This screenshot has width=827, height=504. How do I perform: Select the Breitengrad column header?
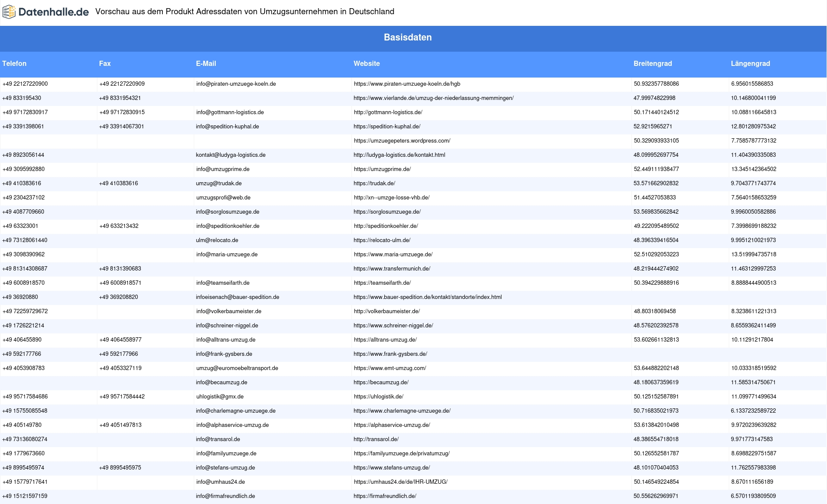653,63
